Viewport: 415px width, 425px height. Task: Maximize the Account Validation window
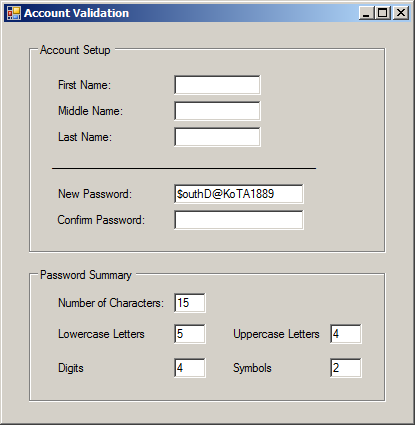tap(383, 13)
